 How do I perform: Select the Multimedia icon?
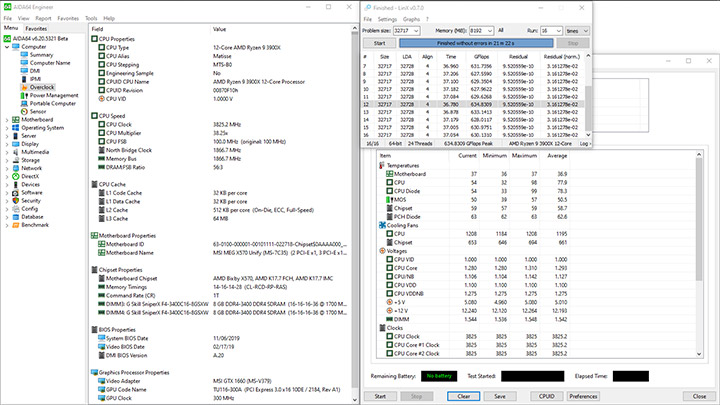(x=16, y=152)
